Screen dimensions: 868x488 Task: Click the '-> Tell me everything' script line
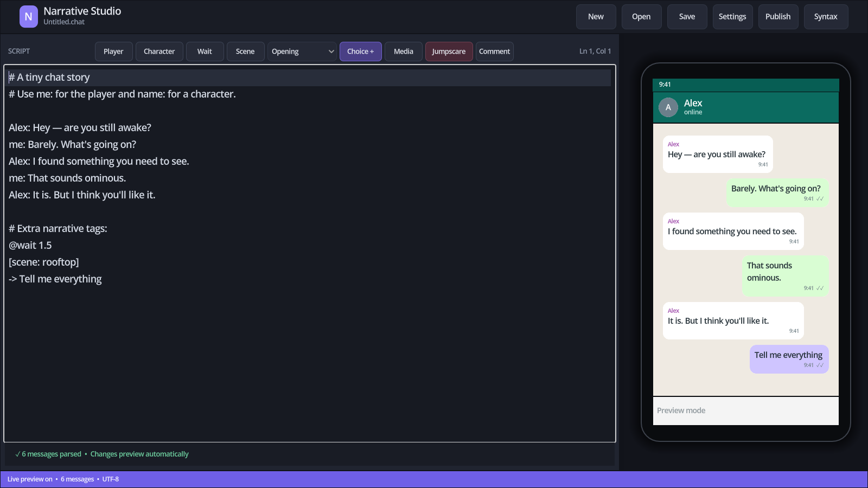tap(55, 279)
